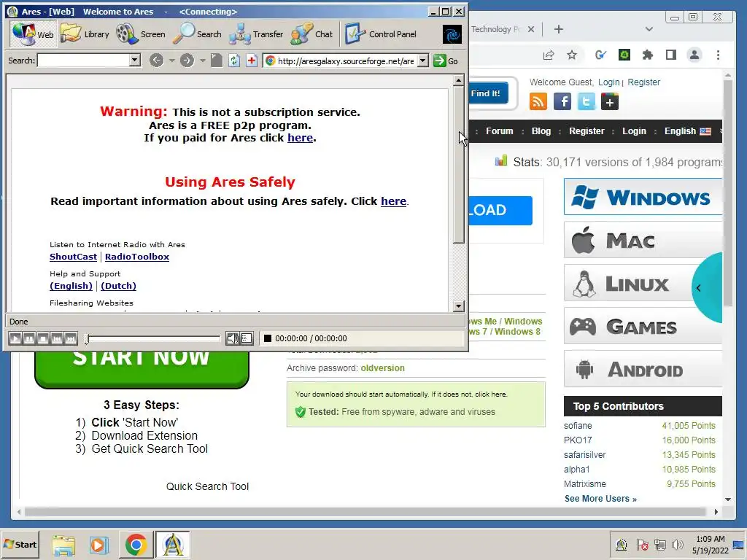Open the Windows Start button
Image resolution: width=747 pixels, height=560 pixels.
click(x=20, y=544)
